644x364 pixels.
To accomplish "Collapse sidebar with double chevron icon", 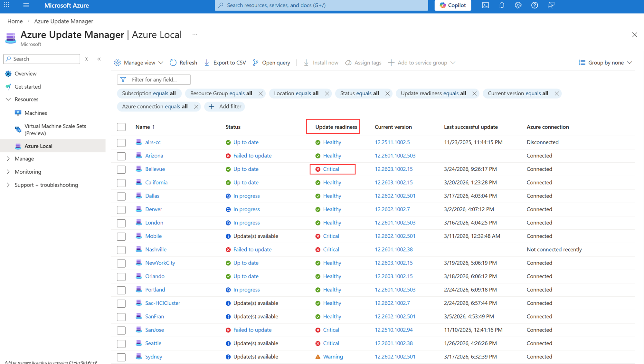I will point(99,59).
